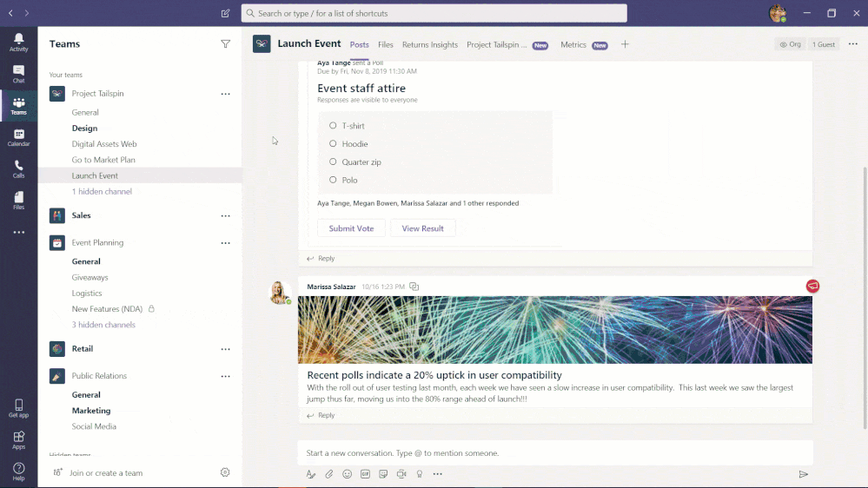Open more messaging extensions ellipsis
The height and width of the screenshot is (488, 868).
437,474
